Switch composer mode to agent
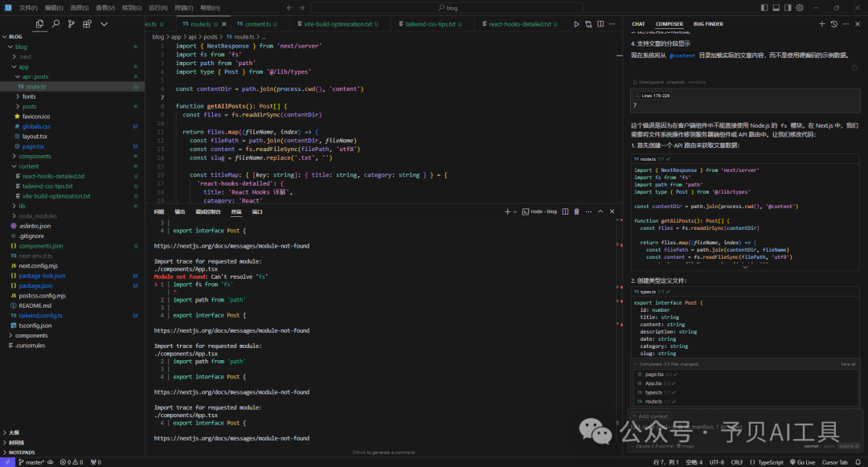 point(829,446)
